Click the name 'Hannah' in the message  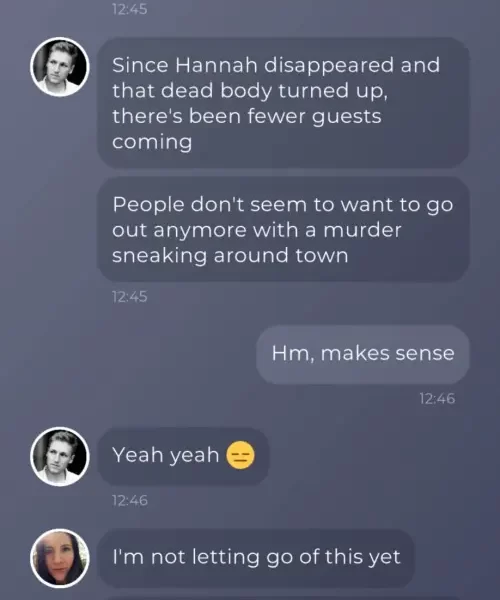(217, 65)
